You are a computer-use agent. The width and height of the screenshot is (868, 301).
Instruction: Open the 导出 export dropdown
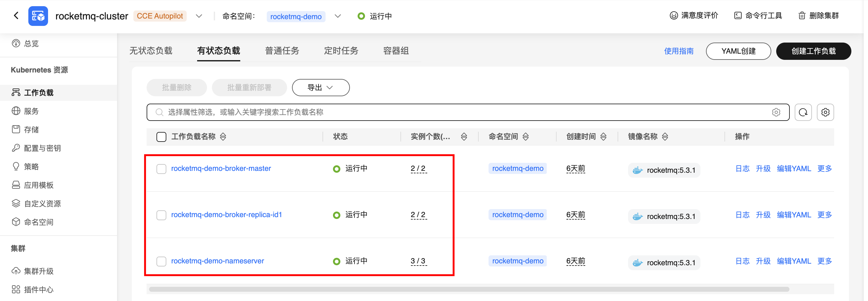pyautogui.click(x=320, y=88)
